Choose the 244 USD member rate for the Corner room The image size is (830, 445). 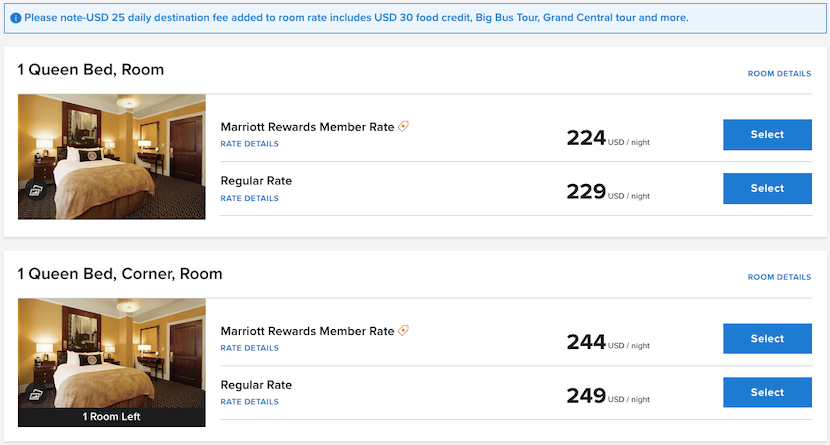pyautogui.click(x=767, y=339)
